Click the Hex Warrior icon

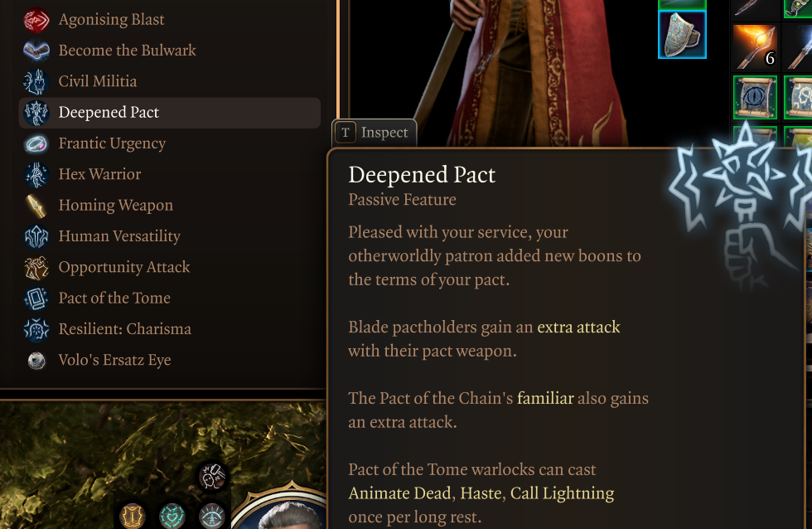36,175
